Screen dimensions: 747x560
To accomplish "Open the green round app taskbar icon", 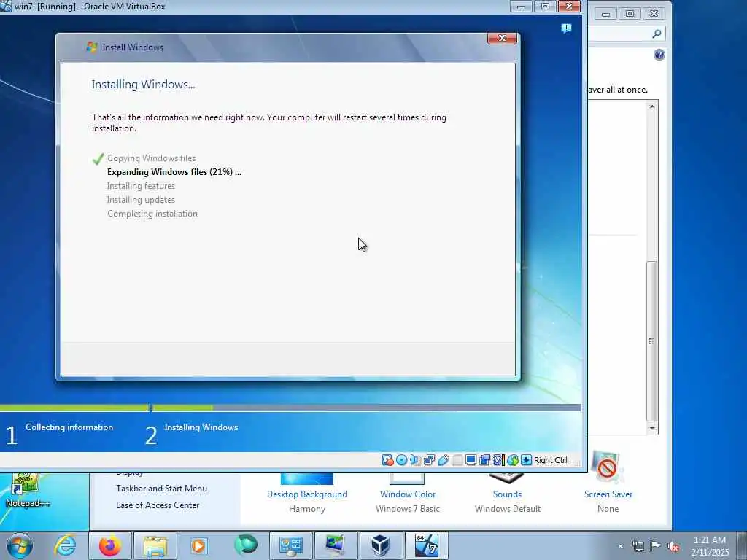I will (245, 545).
